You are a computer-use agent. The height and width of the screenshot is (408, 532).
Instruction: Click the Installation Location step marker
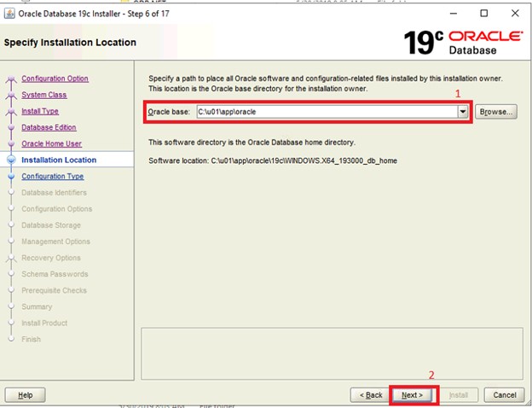[11, 160]
